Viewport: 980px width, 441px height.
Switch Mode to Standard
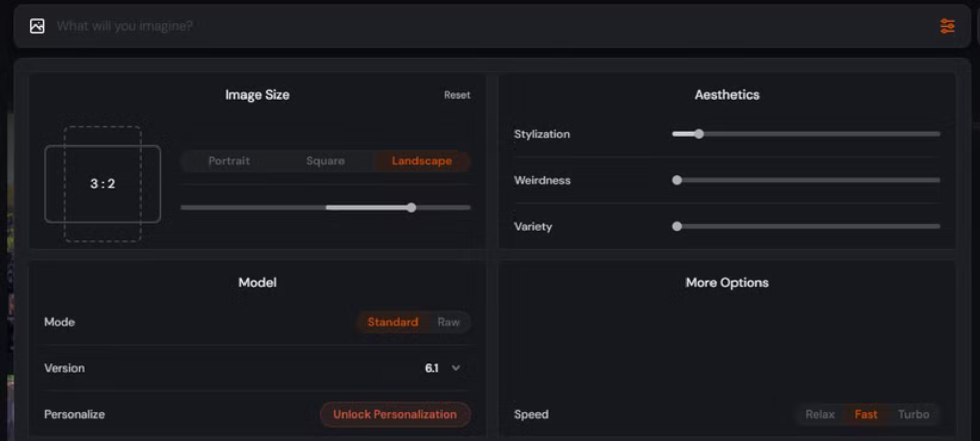click(x=393, y=322)
